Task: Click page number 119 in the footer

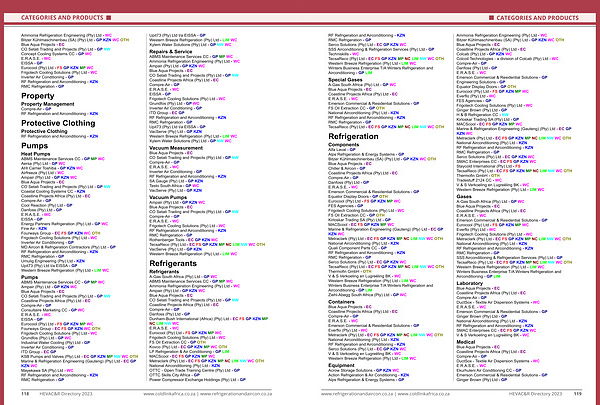Action: click(577, 394)
